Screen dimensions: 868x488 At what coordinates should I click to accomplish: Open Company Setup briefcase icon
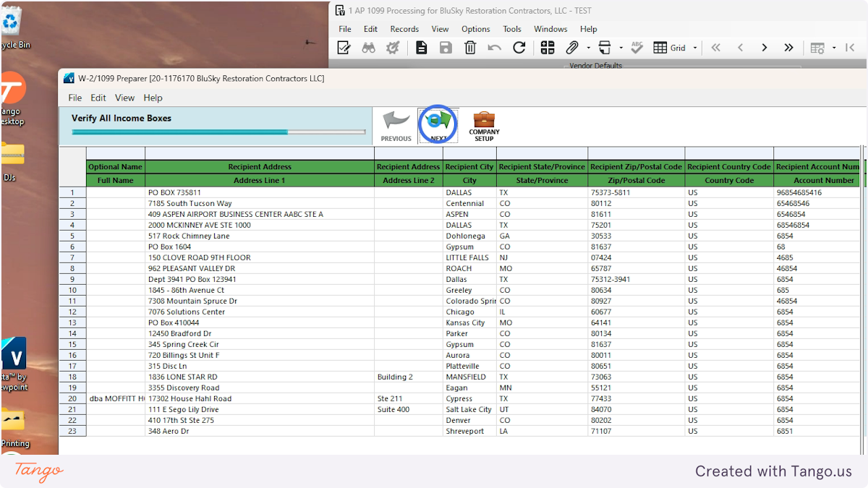pyautogui.click(x=484, y=126)
